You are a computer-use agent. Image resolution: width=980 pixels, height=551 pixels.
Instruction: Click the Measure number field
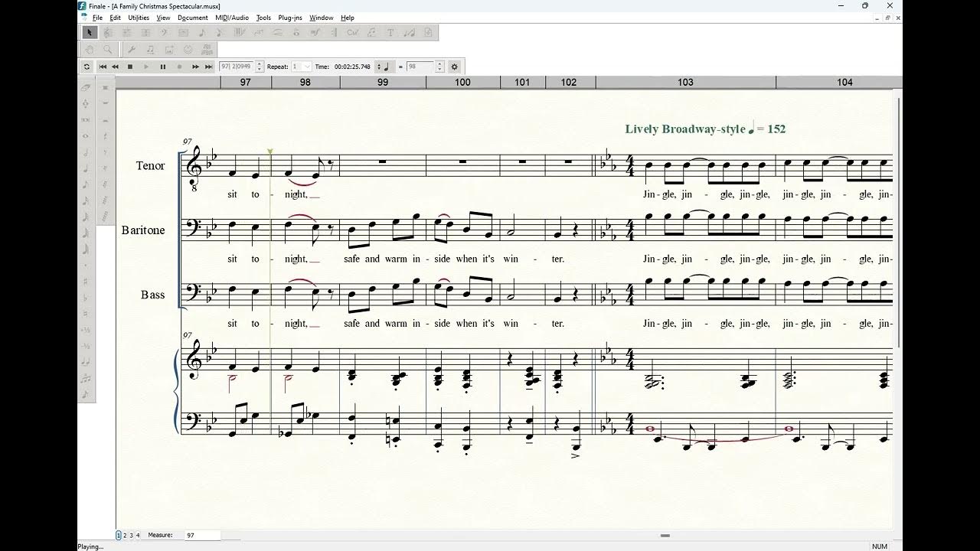pos(202,535)
